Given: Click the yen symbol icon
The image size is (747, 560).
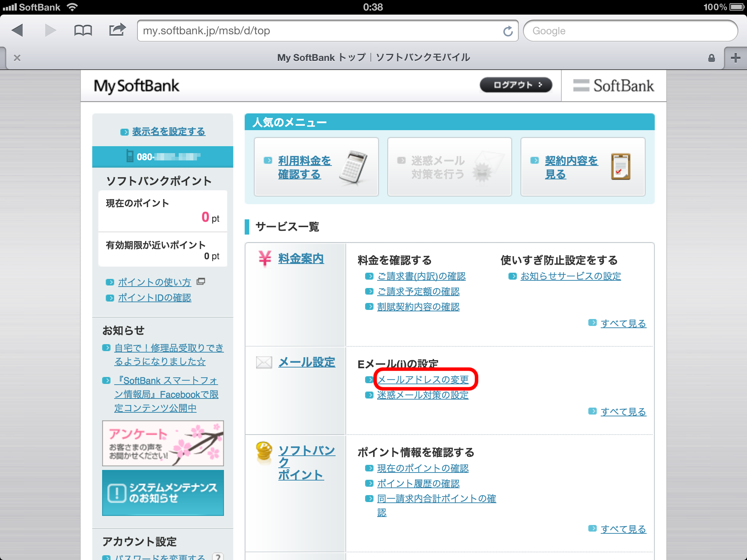Looking at the screenshot, I should (x=265, y=258).
